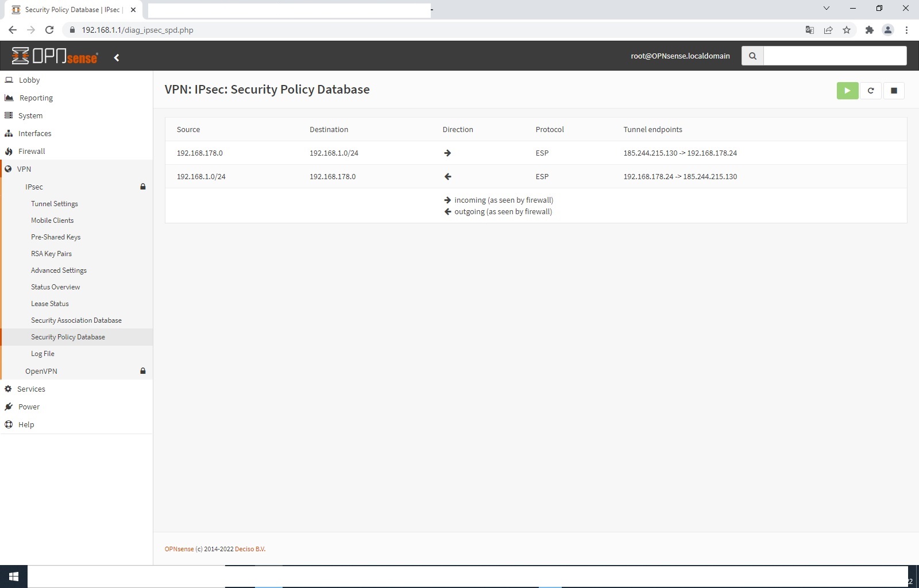Viewport: 919px width, 588px height.
Task: Start the IPsec service with play button
Action: coord(847,91)
